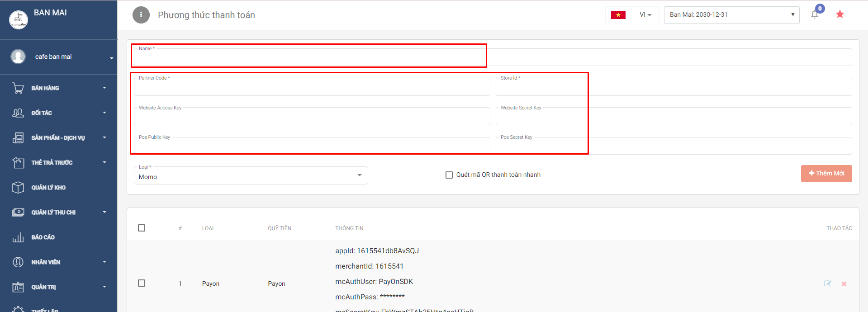Delete the Payon payment method row

pyautogui.click(x=844, y=284)
